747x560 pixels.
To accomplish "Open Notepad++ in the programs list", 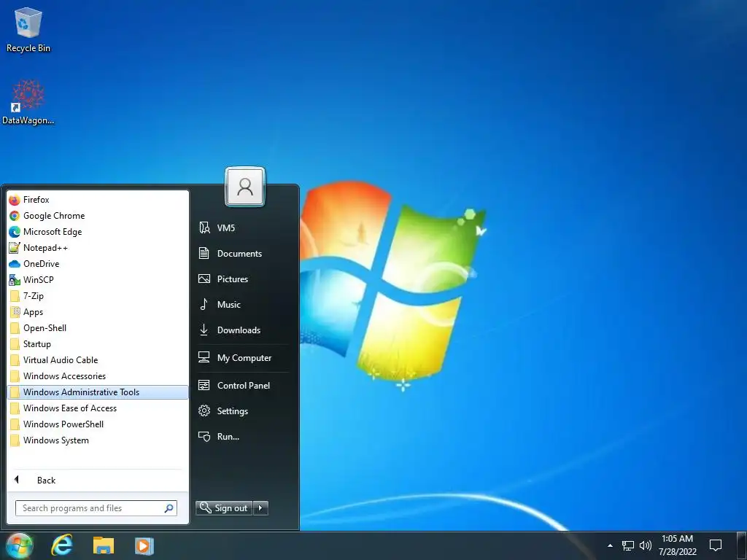I will point(98,248).
